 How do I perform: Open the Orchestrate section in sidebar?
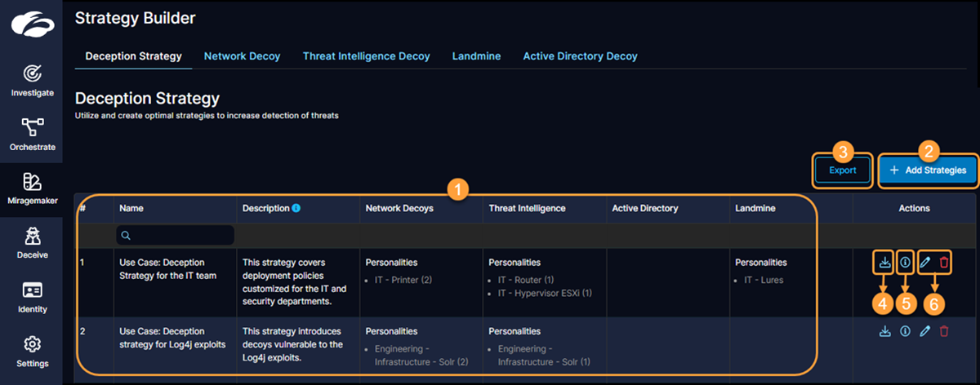click(x=32, y=134)
